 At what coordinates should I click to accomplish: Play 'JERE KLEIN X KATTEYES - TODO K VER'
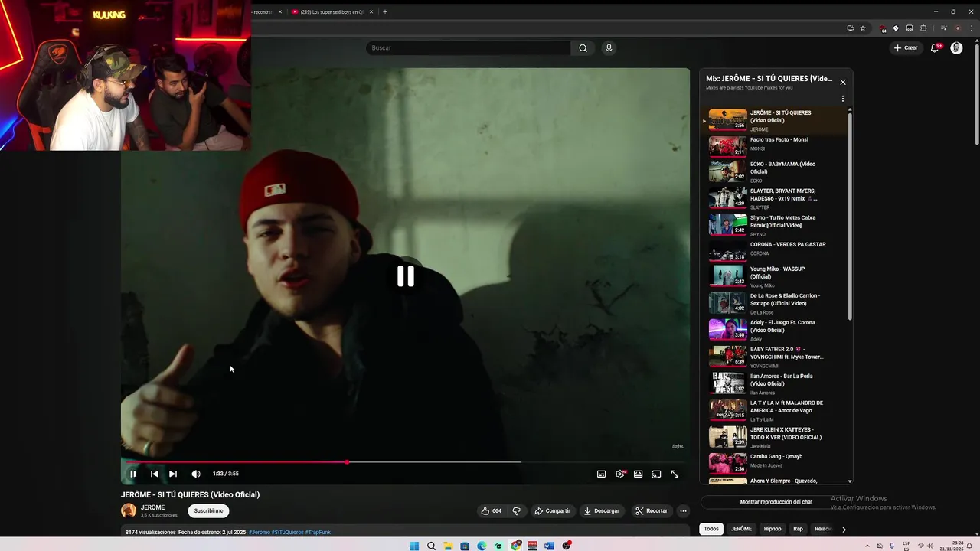pyautogui.click(x=775, y=437)
